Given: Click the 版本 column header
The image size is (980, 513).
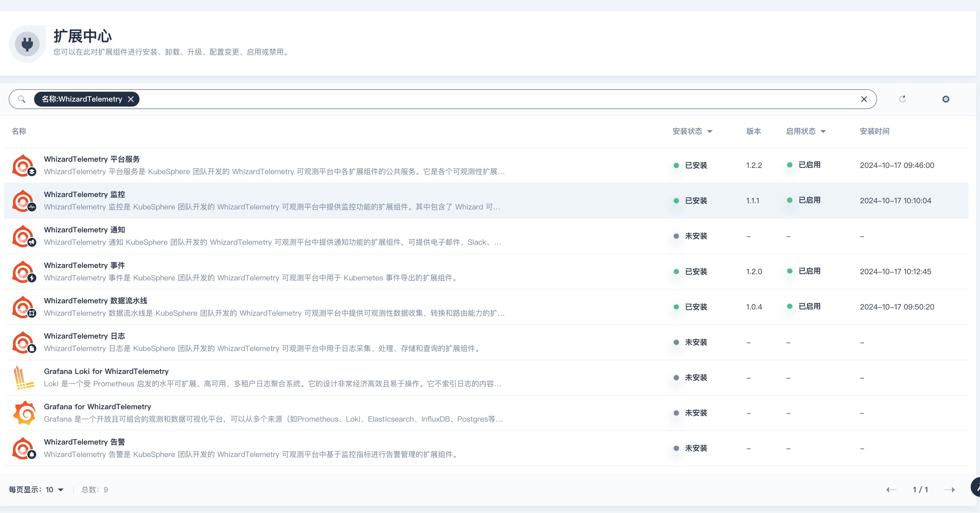Looking at the screenshot, I should pyautogui.click(x=754, y=131).
